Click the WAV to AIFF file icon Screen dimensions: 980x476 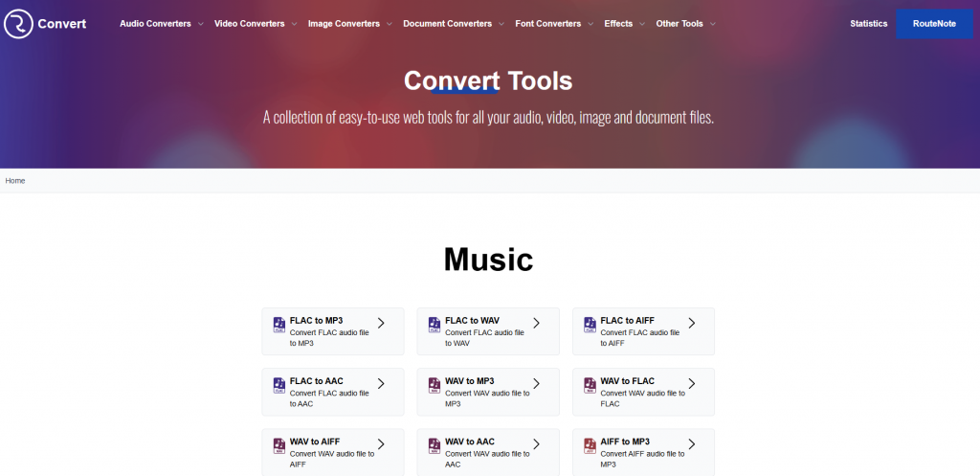[278, 445]
